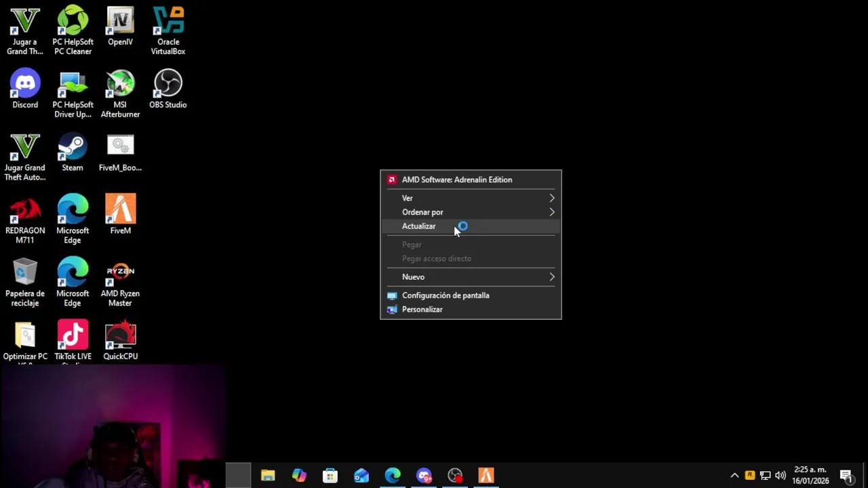Click the Steam desktop icon

(73, 152)
